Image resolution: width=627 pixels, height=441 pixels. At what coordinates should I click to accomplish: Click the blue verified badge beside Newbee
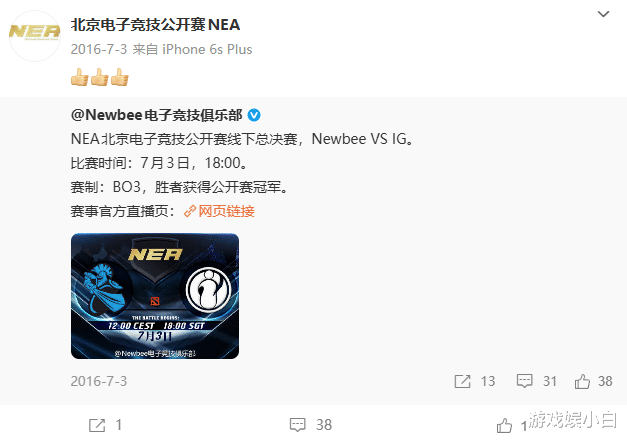pos(254,116)
